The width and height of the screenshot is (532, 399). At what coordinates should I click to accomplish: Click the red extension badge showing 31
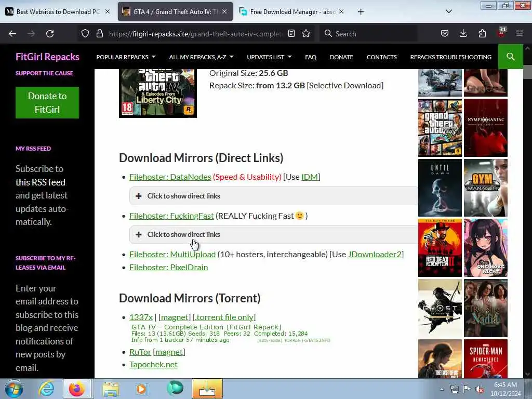tap(501, 33)
